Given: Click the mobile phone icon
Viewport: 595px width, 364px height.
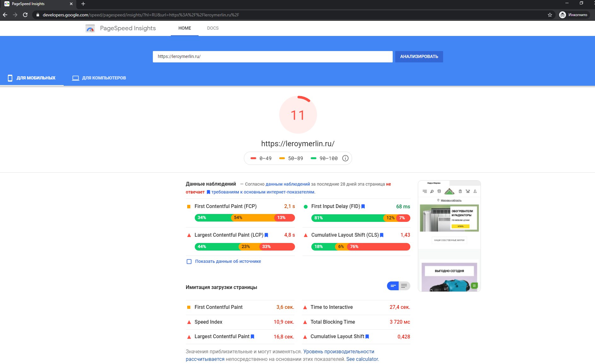Looking at the screenshot, I should [x=10, y=78].
